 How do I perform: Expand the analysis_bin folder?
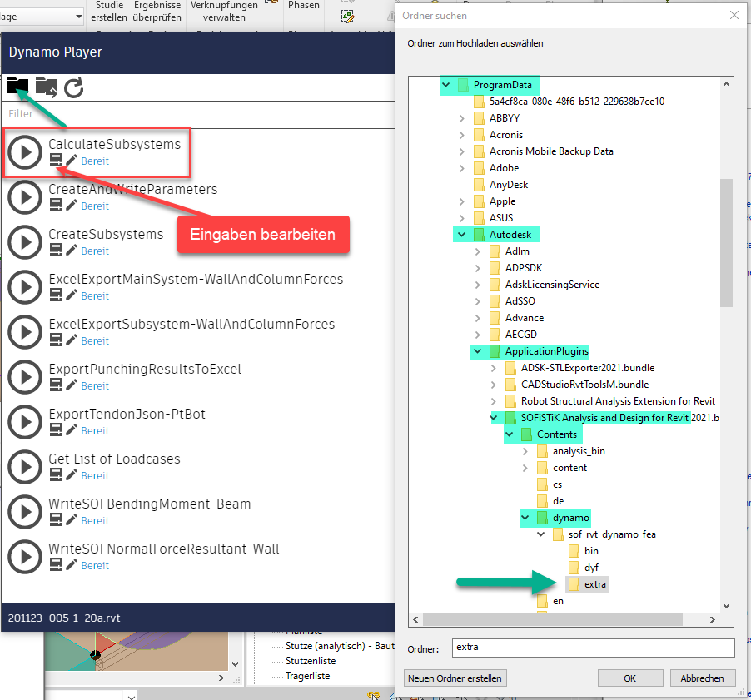[525, 451]
